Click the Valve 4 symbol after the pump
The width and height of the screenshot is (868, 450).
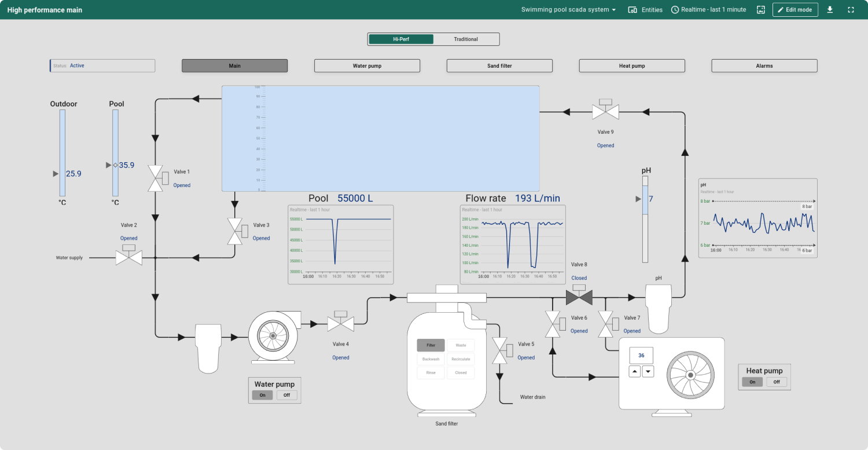point(341,322)
